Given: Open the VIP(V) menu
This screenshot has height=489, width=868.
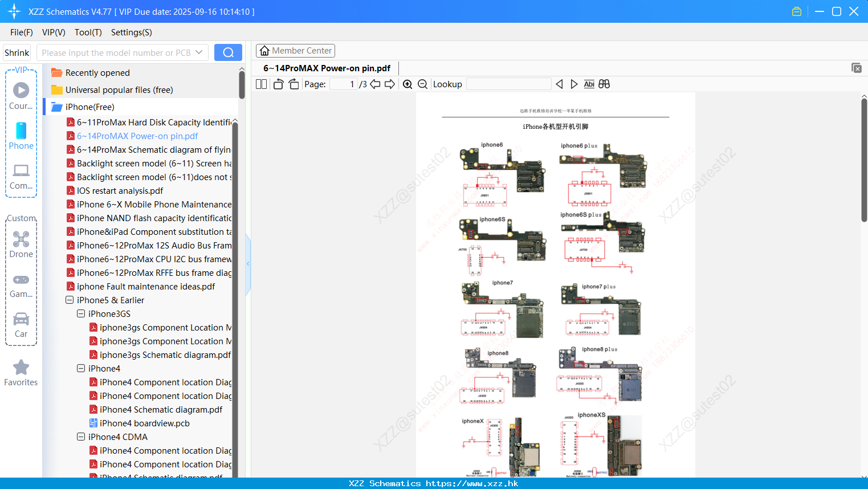Looking at the screenshot, I should [54, 32].
